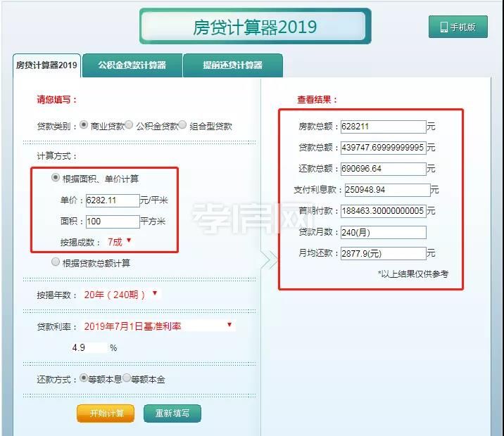Choose 根据贷款总额计算 radio option

click(x=56, y=262)
